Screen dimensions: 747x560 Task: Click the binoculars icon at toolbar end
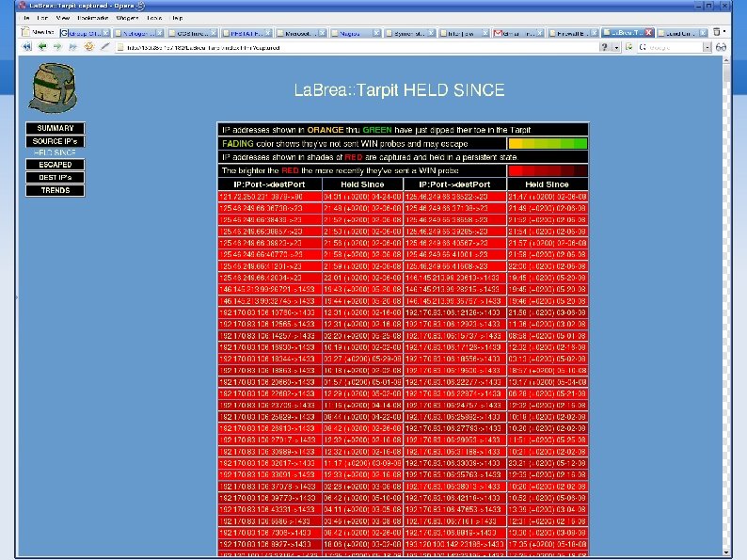pyautogui.click(x=721, y=47)
